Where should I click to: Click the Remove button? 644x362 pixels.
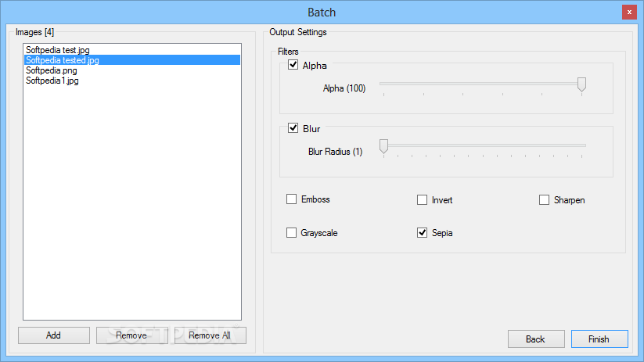pyautogui.click(x=131, y=335)
